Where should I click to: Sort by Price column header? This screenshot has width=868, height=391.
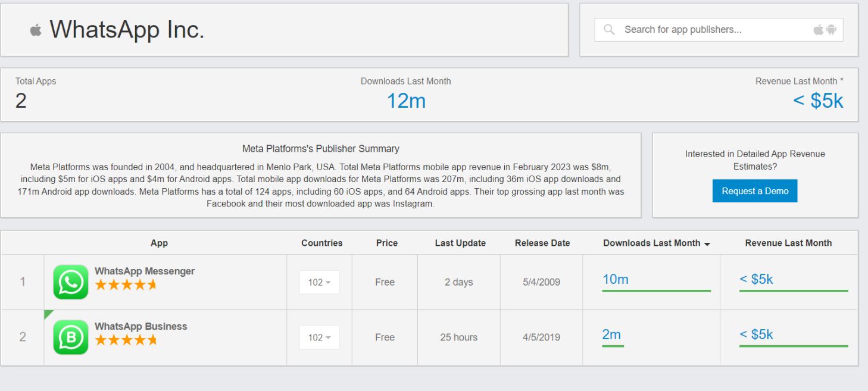pyautogui.click(x=387, y=243)
